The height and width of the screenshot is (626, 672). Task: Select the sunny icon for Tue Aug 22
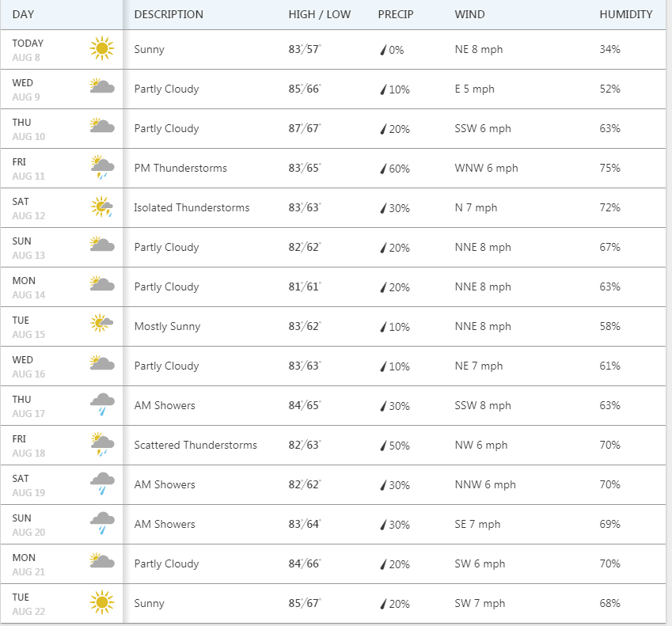point(101,603)
